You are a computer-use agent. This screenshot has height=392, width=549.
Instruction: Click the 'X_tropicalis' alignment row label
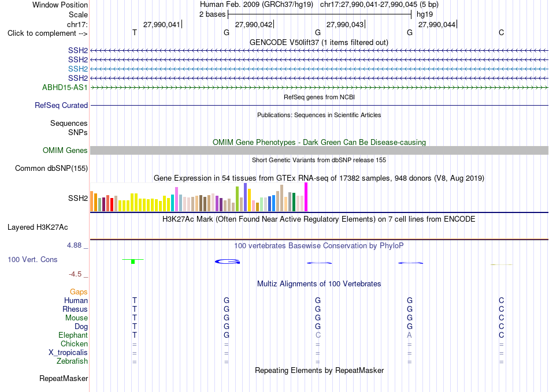pyautogui.click(x=68, y=353)
